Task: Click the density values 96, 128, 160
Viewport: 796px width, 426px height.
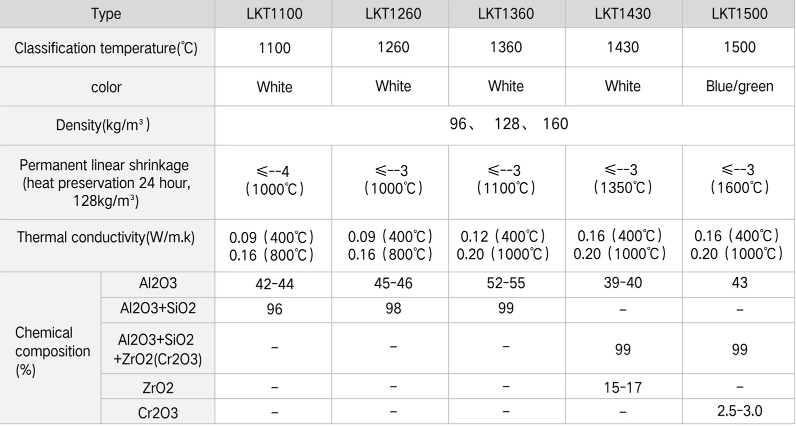Action: [x=507, y=126]
